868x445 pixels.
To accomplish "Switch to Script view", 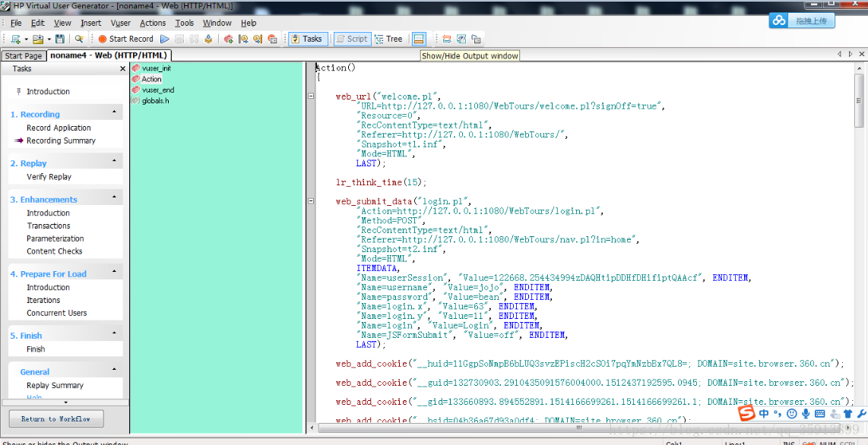I will pyautogui.click(x=351, y=39).
